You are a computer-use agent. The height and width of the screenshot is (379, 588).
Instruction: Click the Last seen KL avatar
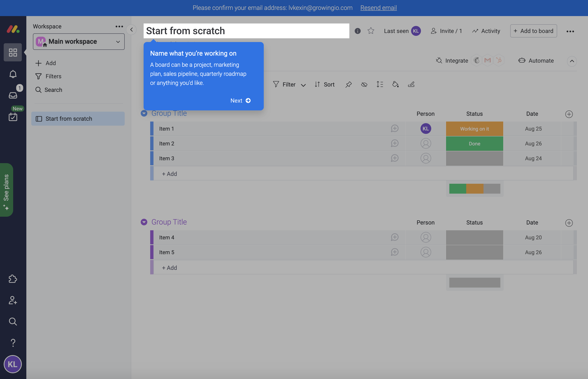(x=416, y=31)
